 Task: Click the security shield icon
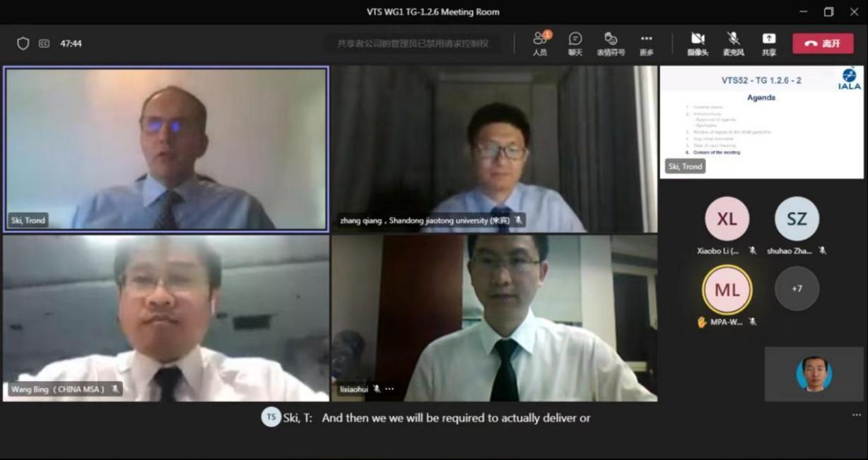tap(23, 44)
